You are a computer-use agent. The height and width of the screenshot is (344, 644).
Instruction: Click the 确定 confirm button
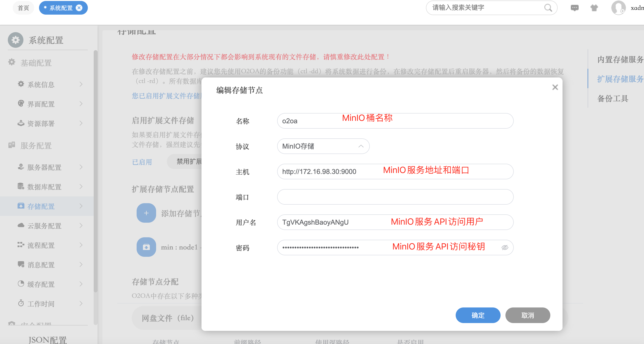[x=478, y=315]
